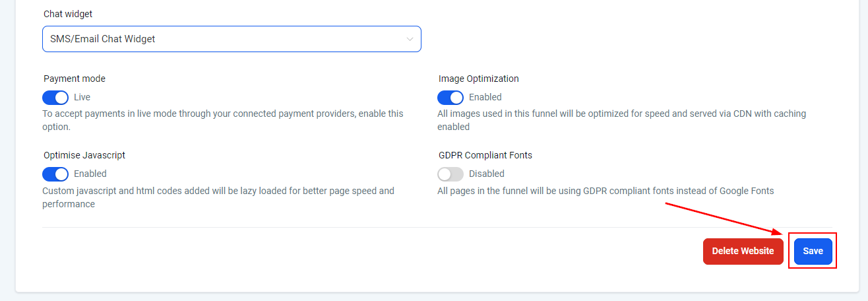Click the Optimise Javascript label
Image resolution: width=868 pixels, height=301 pixels.
(x=84, y=155)
